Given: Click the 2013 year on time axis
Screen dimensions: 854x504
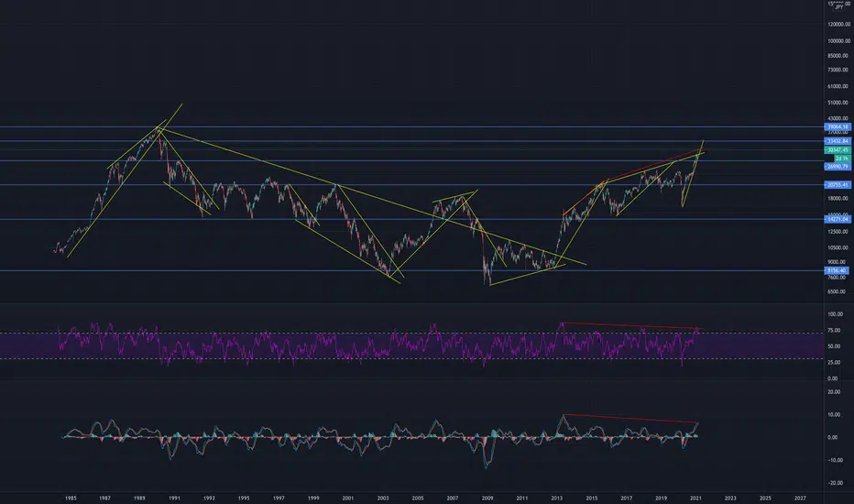Looking at the screenshot, I should [x=556, y=498].
